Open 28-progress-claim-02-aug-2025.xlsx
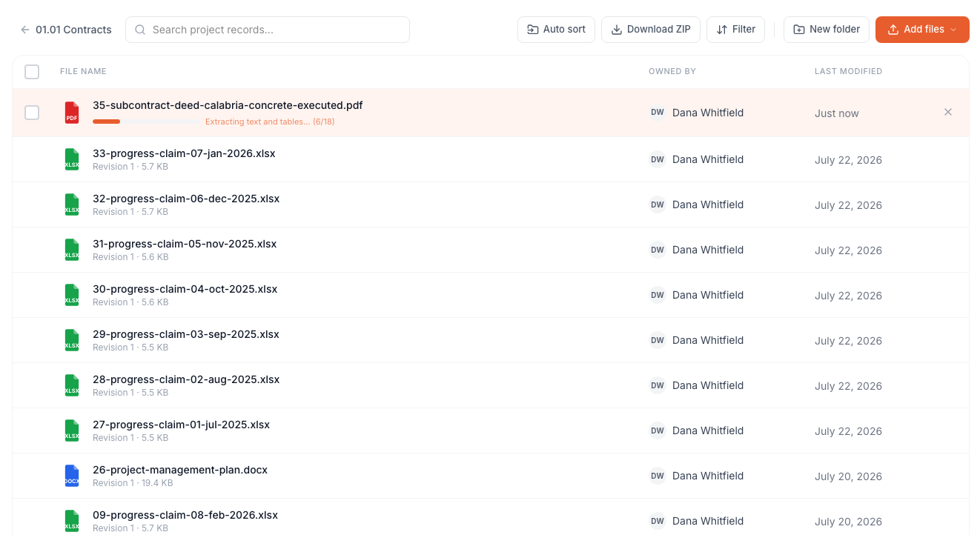 click(x=186, y=379)
